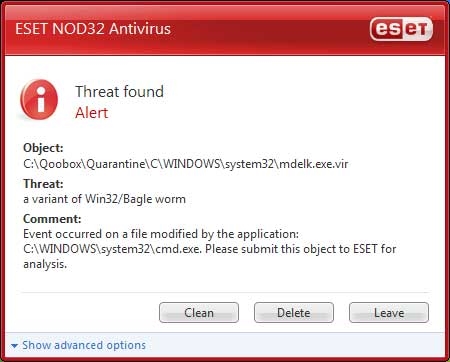Click the word 'analysis.' in the comment
The width and height of the screenshot is (450, 362).
(45, 264)
